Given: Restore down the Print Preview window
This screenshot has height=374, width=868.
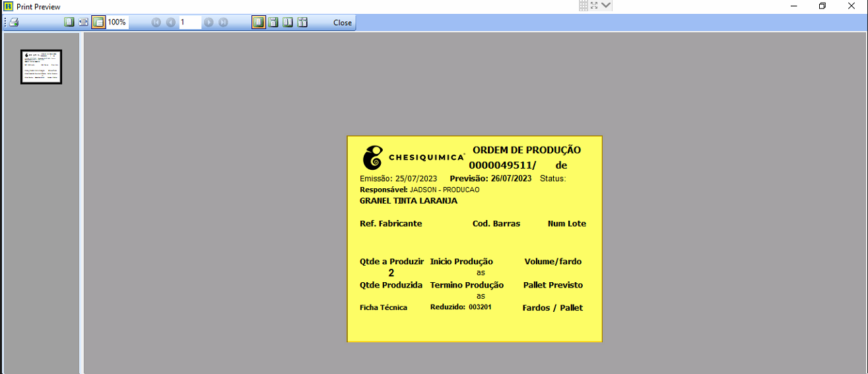Looking at the screenshot, I should click(822, 6).
